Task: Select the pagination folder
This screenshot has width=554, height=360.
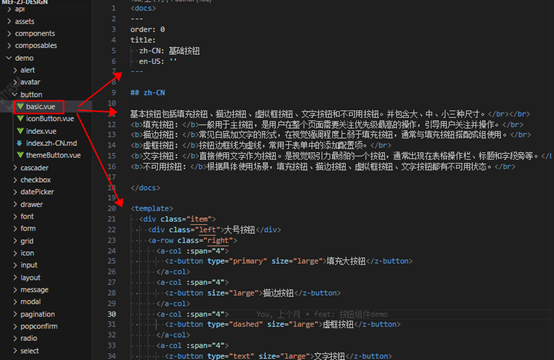Action: (x=37, y=314)
